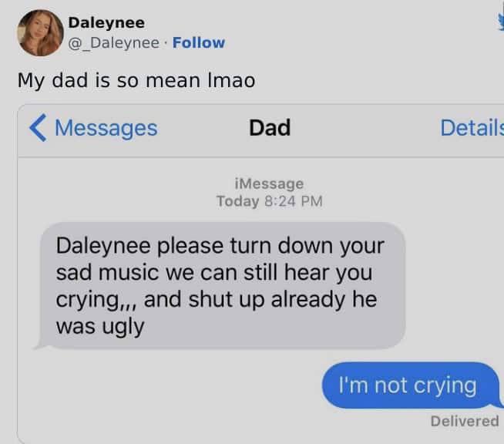Tap the blue I'm not crying bubble
This screenshot has width=504, height=444.
[x=411, y=385]
